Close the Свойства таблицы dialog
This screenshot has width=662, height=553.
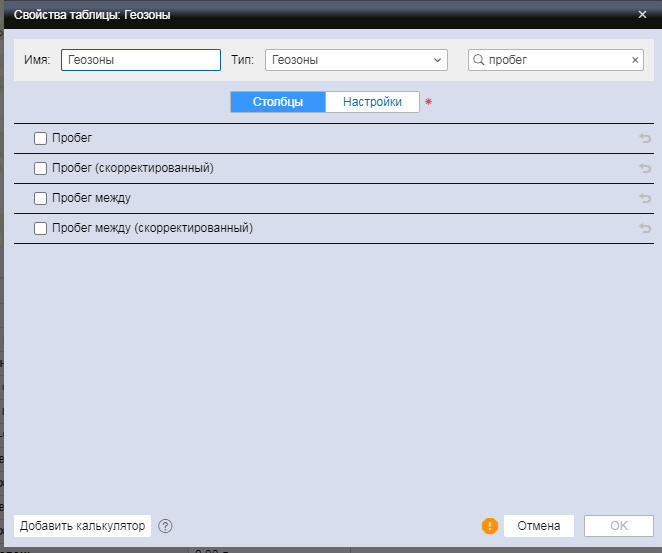point(642,15)
